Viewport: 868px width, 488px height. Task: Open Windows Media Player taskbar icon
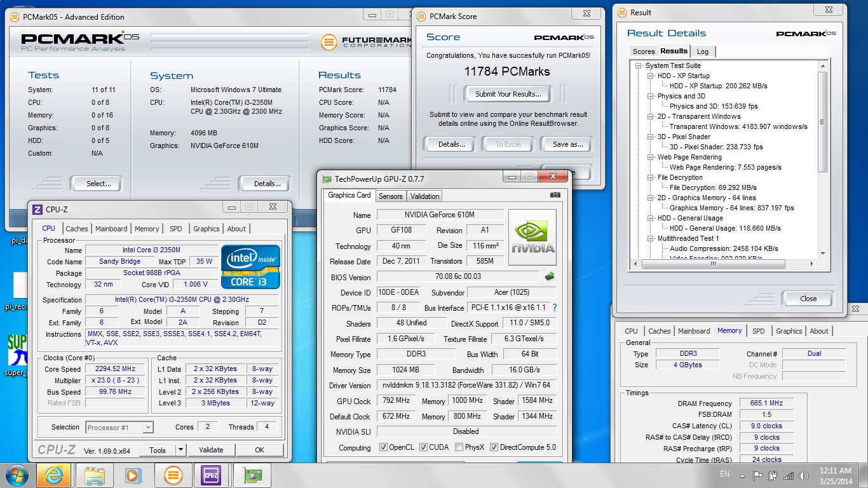point(133,475)
